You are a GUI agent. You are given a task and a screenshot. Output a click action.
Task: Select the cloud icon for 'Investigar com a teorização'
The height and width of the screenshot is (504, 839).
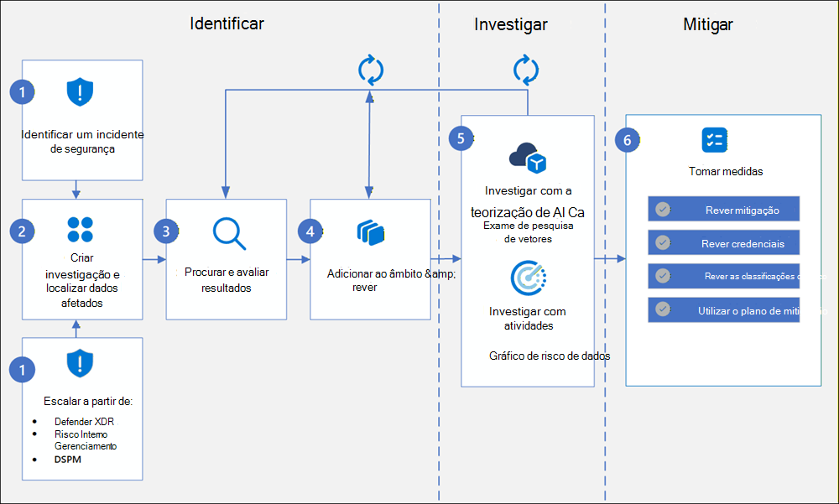pyautogui.click(x=527, y=156)
